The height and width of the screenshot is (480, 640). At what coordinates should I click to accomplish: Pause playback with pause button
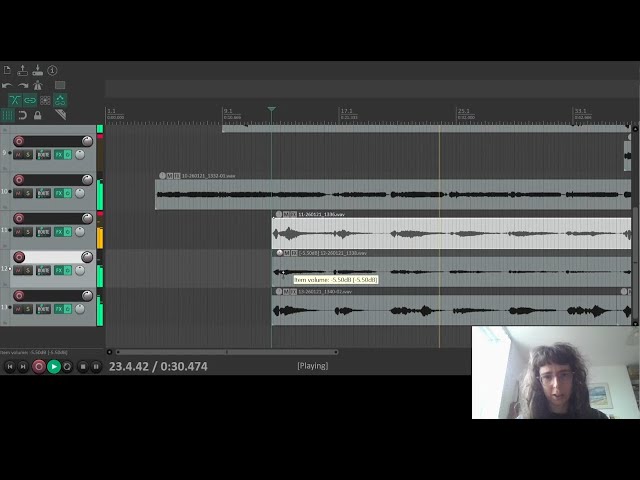tap(96, 367)
